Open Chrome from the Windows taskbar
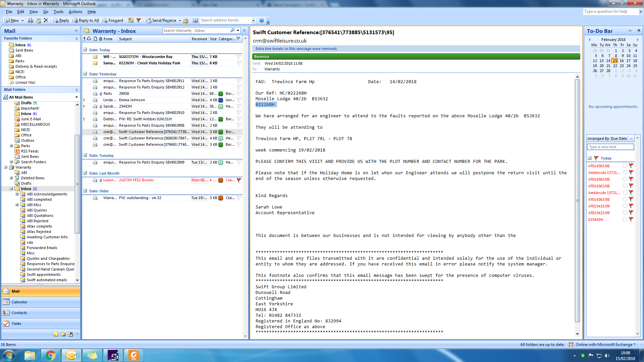The width and height of the screenshot is (644, 362). (51, 355)
